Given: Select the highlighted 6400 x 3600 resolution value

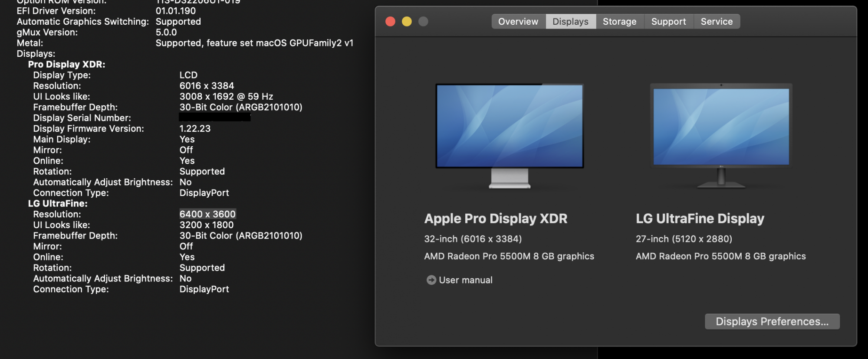Looking at the screenshot, I should tap(207, 214).
